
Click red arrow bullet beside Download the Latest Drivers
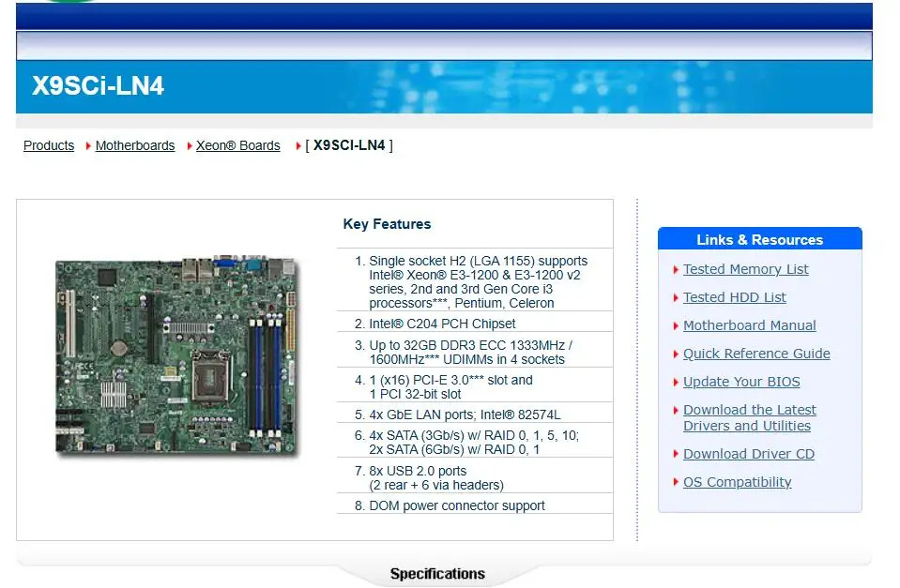pos(676,410)
